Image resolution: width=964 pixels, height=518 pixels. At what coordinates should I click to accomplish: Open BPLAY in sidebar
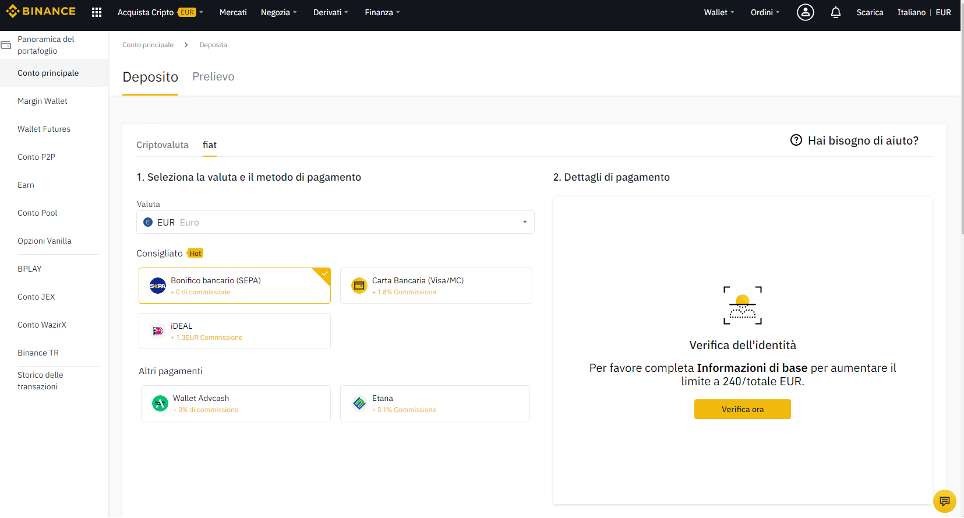[30, 269]
